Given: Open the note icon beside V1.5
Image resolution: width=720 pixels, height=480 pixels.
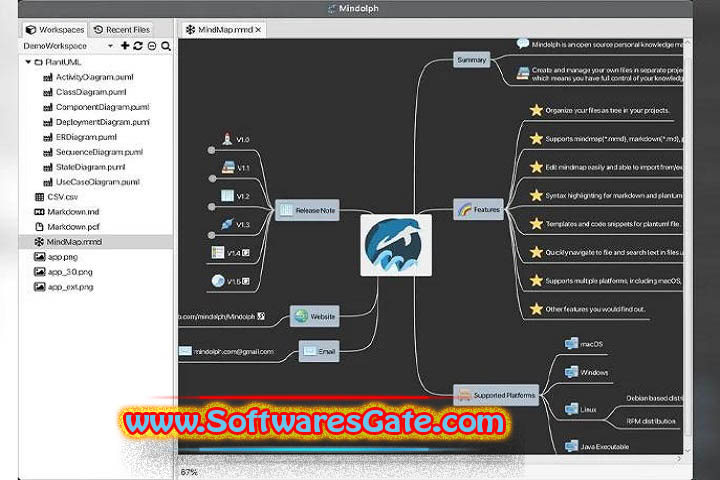Looking at the screenshot, I should tap(246, 281).
